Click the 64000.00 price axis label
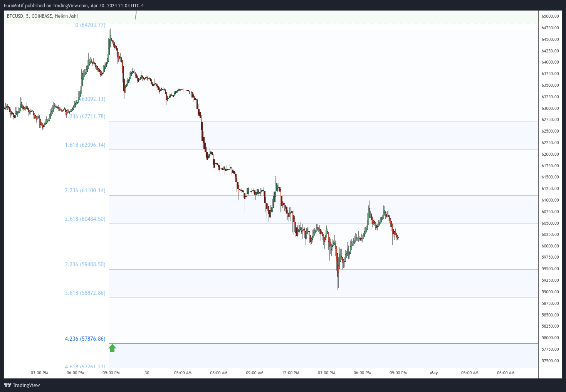Viewport: 566px width, 392px height. [550, 62]
